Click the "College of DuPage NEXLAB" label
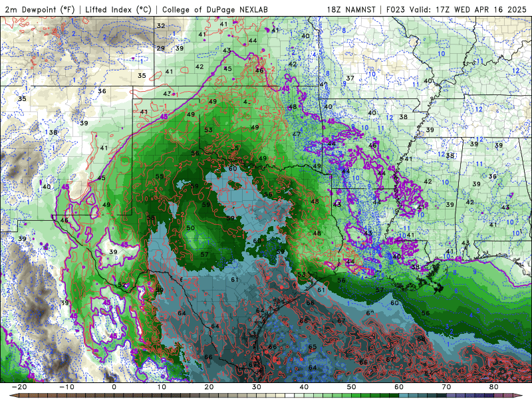This screenshot has height=399, width=532. [x=215, y=9]
